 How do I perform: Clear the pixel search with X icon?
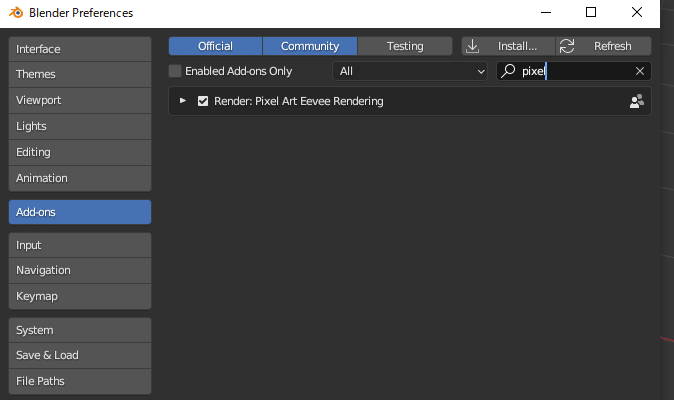(x=640, y=71)
